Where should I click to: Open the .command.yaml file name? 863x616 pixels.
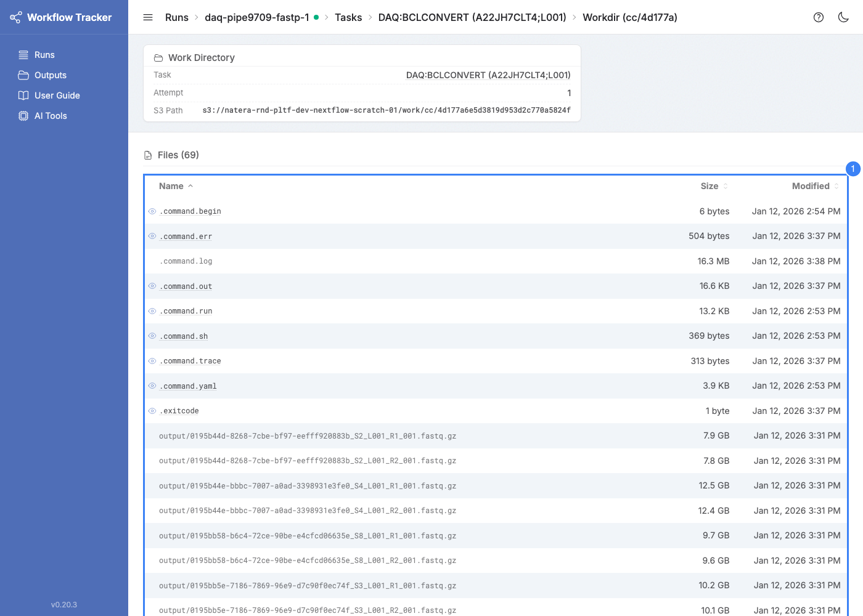click(x=188, y=386)
